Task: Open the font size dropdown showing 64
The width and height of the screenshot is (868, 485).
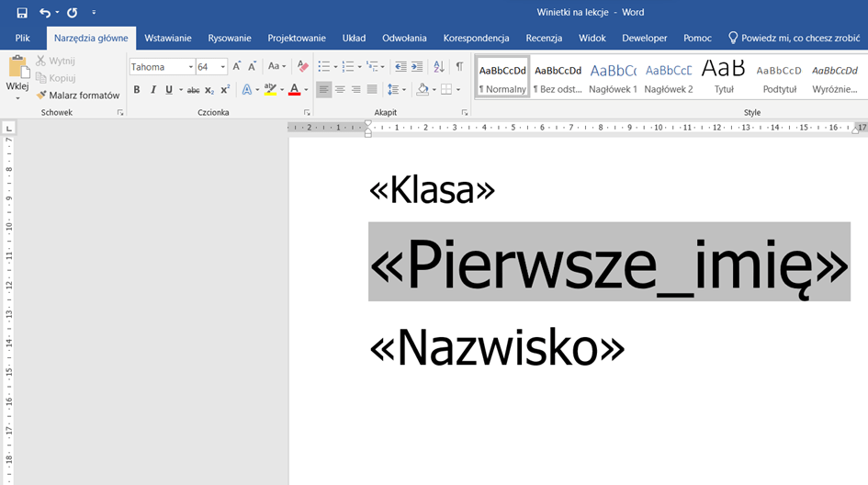Action: click(x=222, y=67)
